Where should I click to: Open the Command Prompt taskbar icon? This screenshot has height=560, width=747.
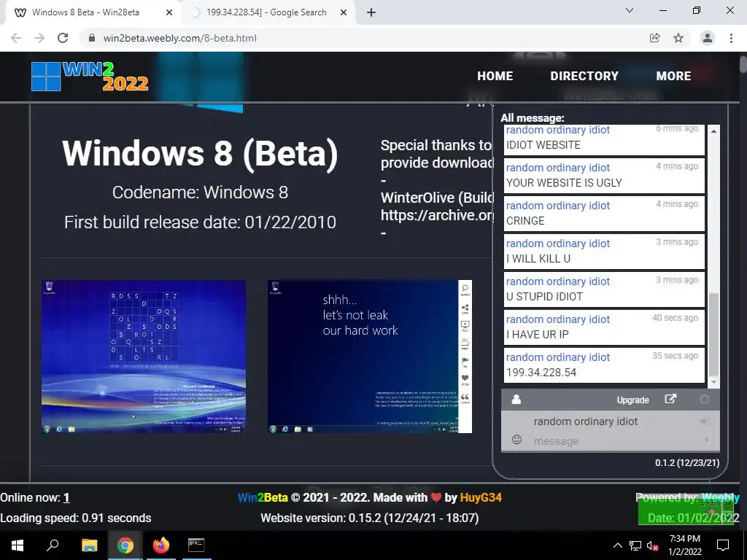[x=196, y=545]
